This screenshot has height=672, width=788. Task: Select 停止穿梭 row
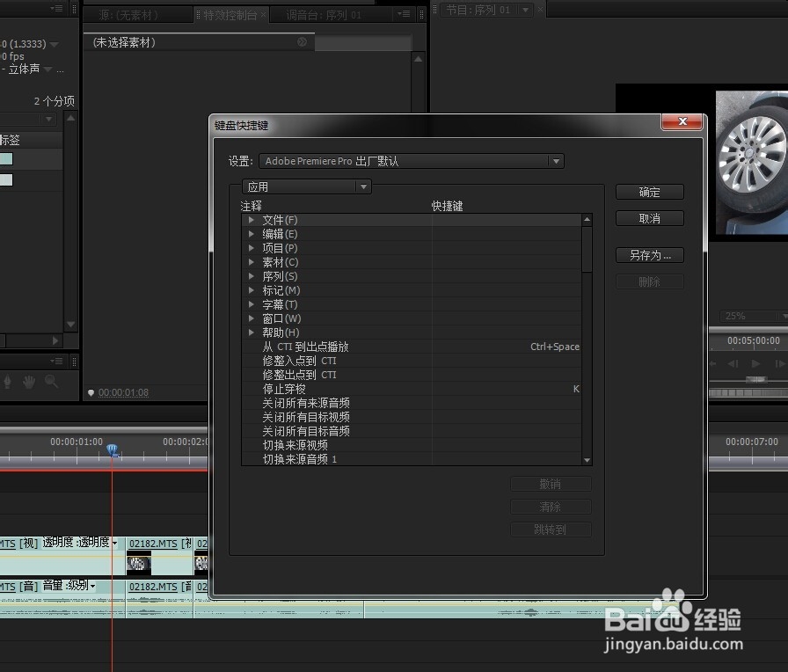pos(411,389)
